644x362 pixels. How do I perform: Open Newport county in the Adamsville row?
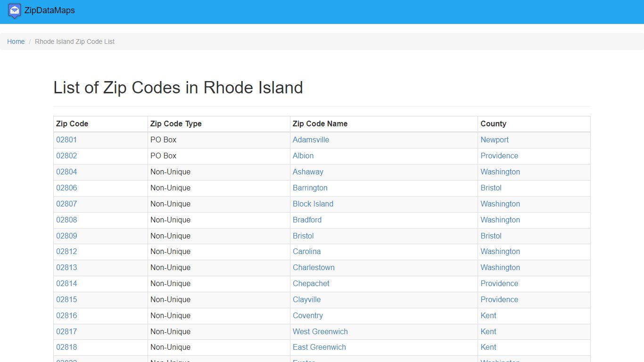[495, 140]
